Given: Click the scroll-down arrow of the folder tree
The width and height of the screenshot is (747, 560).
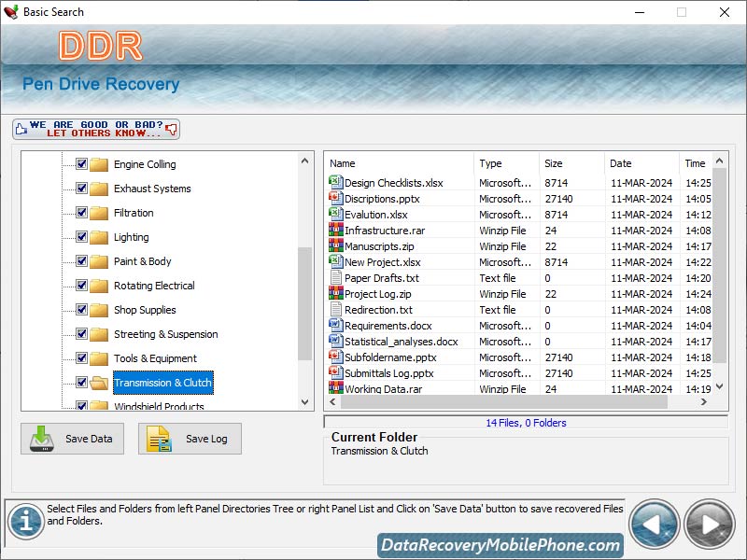Looking at the screenshot, I should coord(305,403).
